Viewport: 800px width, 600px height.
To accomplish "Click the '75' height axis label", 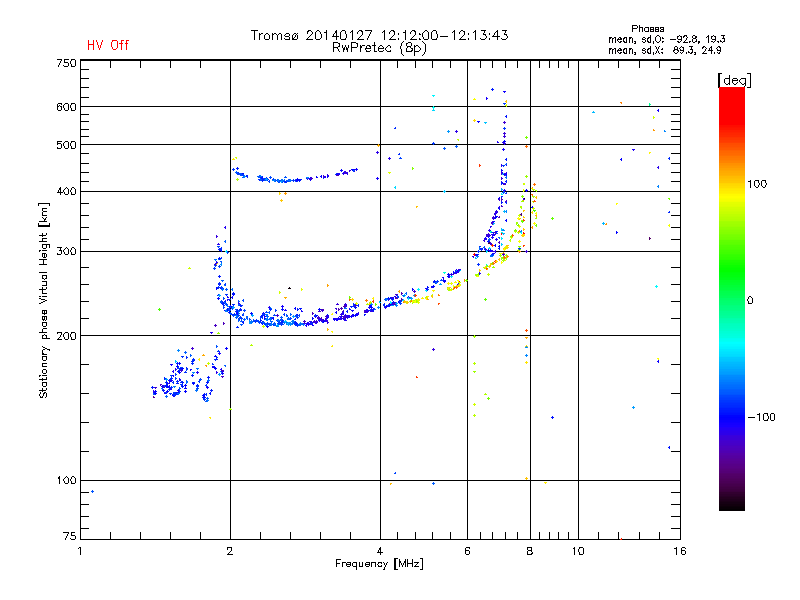I will [x=70, y=536].
